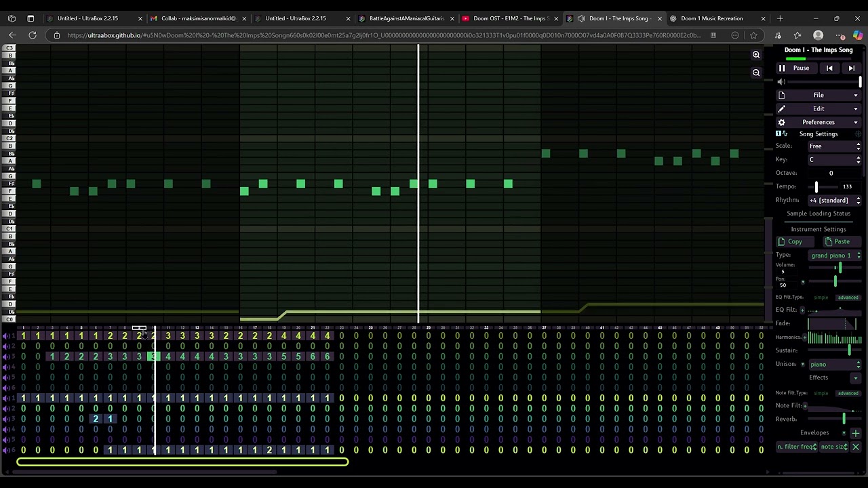Jump to the previous bar
Viewport: 868px width, 488px height.
point(829,68)
